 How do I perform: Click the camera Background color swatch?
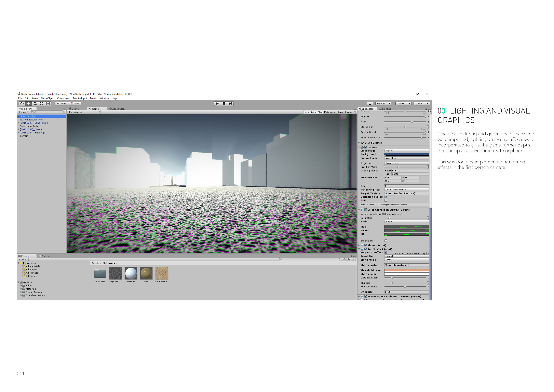coord(407,154)
